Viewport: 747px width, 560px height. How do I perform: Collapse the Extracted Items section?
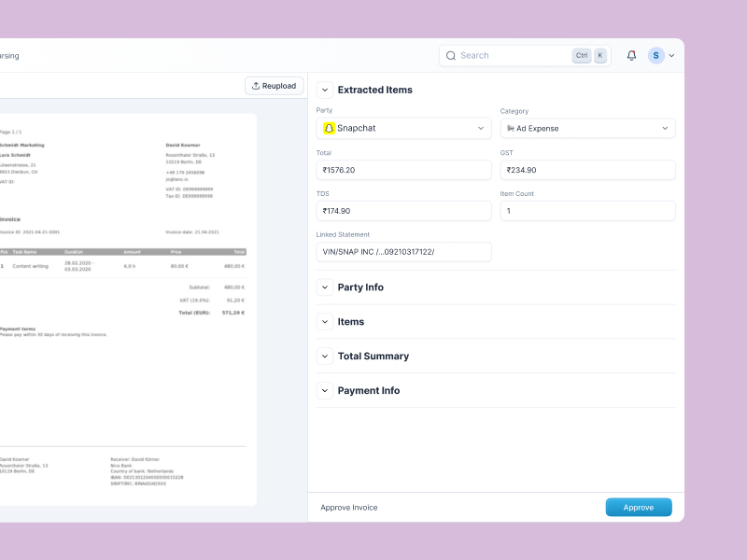325,89
